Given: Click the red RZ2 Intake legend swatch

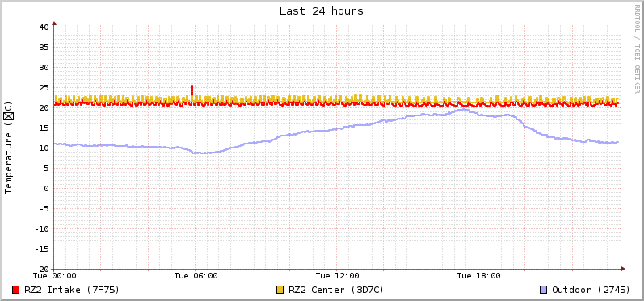Looking at the screenshot, I should pyautogui.click(x=16, y=290).
